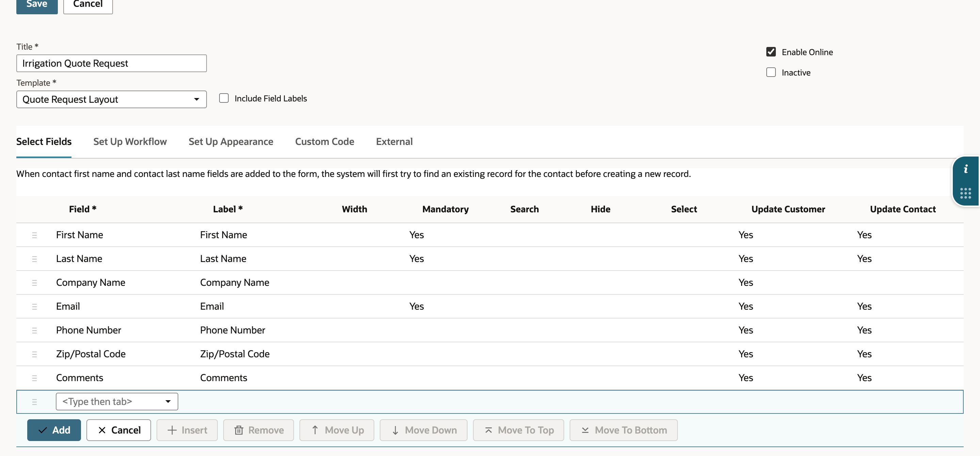The width and height of the screenshot is (980, 456).
Task: Open the External tab
Action: [394, 142]
